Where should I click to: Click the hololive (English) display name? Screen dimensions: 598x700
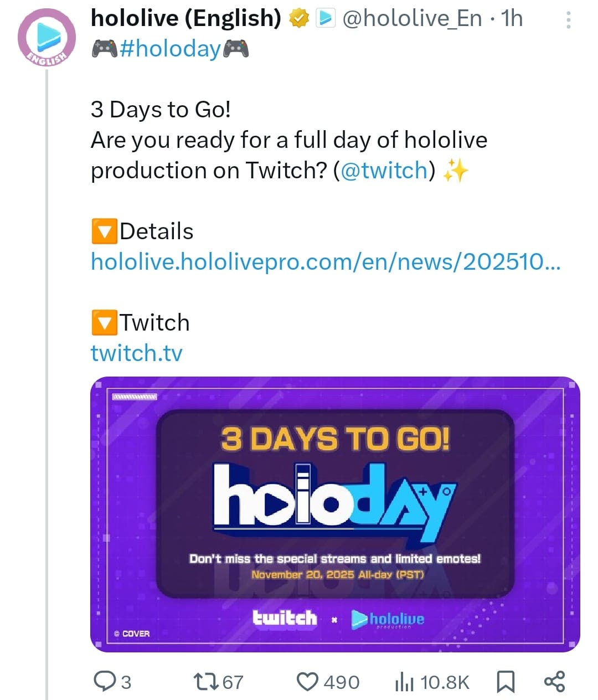click(x=187, y=19)
